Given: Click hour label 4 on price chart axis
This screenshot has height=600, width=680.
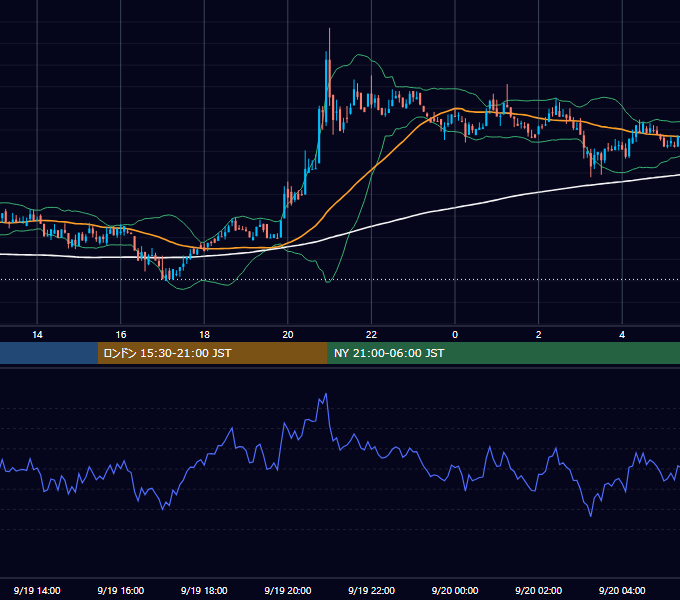Looking at the screenshot, I should coord(622,335).
